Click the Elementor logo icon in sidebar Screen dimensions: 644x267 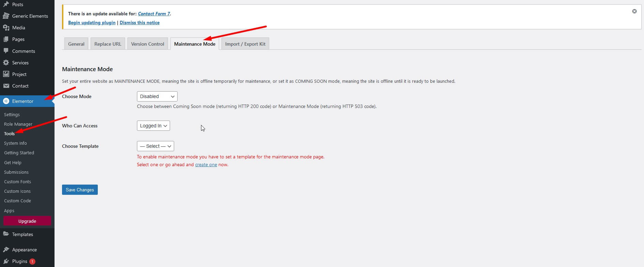pos(6,101)
